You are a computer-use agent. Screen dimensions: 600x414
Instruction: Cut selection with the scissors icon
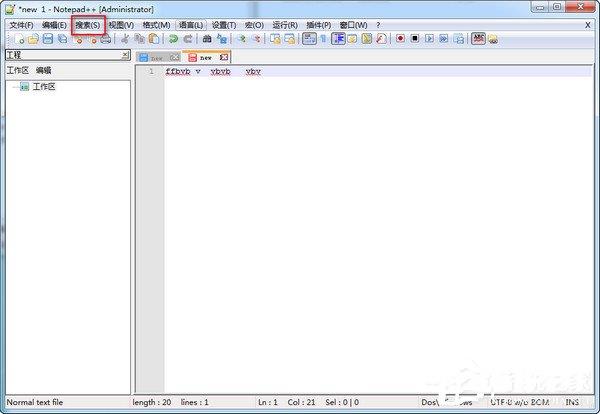point(125,39)
